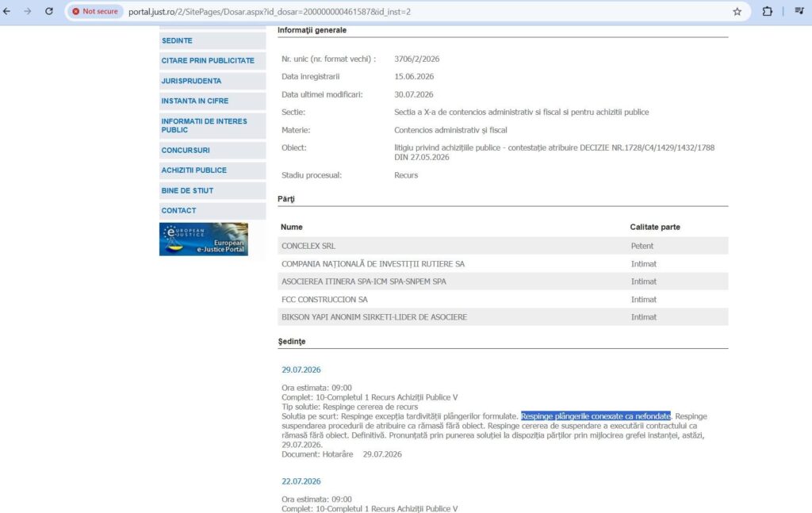Go to INFORMATII DE INTERES PUBLIC

coord(213,125)
